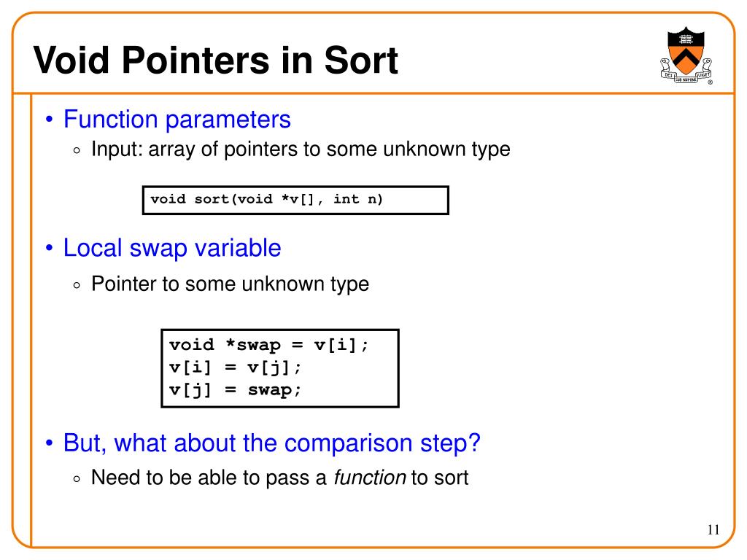Click the void sort function signature box

[295, 200]
